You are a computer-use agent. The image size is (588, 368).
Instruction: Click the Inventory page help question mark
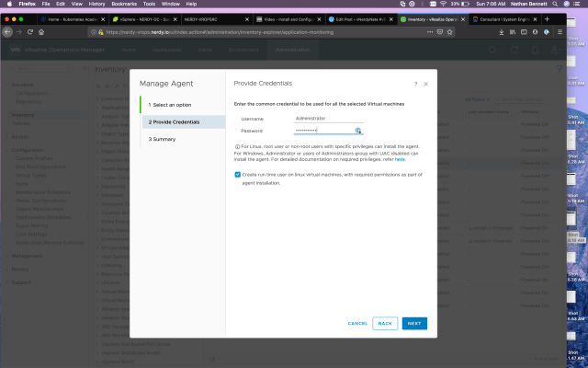[560, 69]
